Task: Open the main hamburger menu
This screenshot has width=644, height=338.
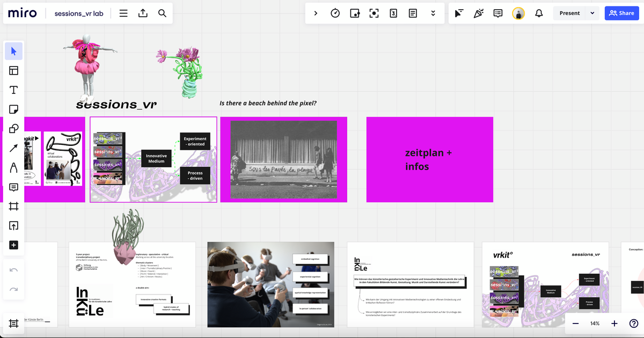Action: pos(123,13)
